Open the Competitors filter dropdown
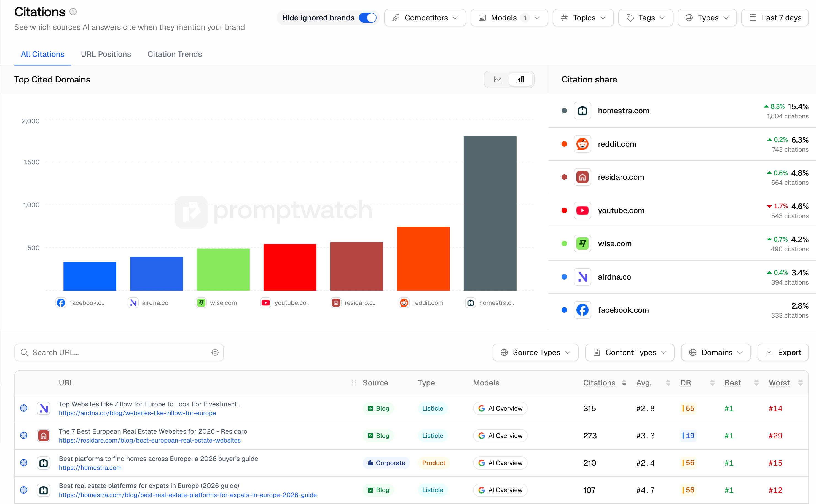816x504 pixels. [x=425, y=18]
